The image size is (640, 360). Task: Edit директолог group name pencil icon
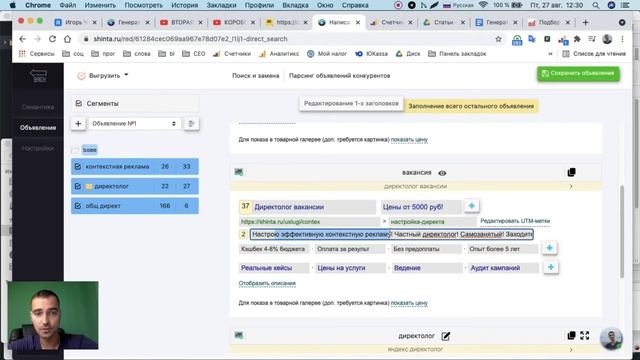[446, 336]
